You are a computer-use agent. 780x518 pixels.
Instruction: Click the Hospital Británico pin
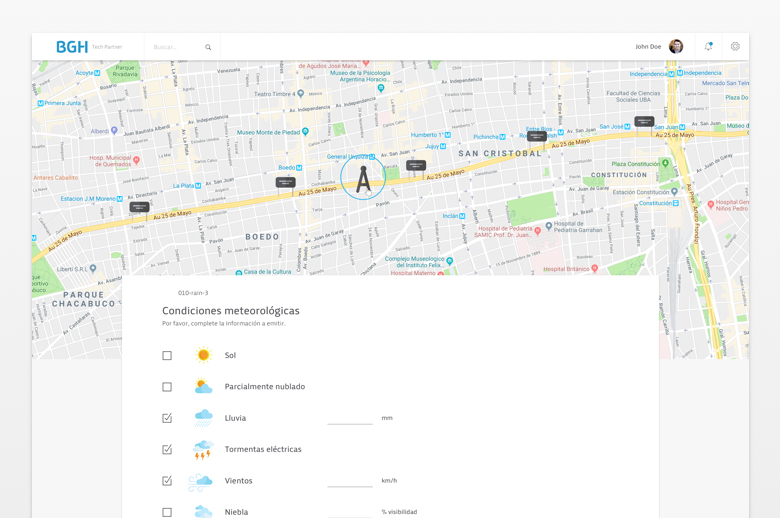pos(594,269)
